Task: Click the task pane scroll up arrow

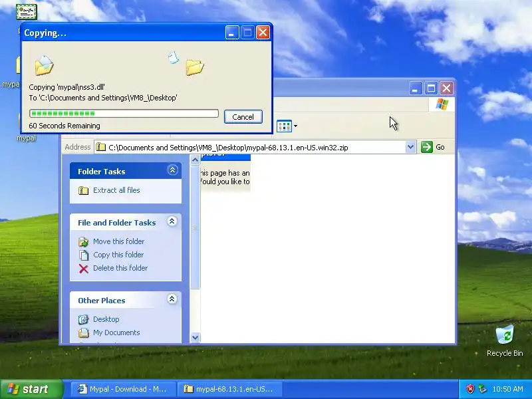Action: pos(195,160)
